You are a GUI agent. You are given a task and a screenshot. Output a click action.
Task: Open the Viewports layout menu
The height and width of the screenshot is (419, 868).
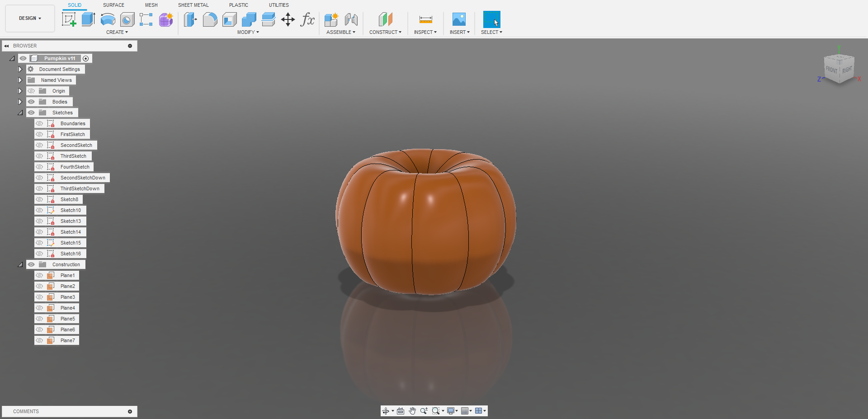[x=478, y=411]
